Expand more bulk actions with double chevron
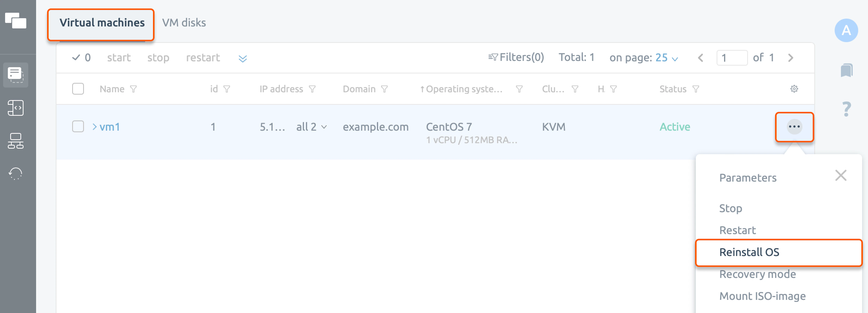The image size is (868, 313). point(242,58)
